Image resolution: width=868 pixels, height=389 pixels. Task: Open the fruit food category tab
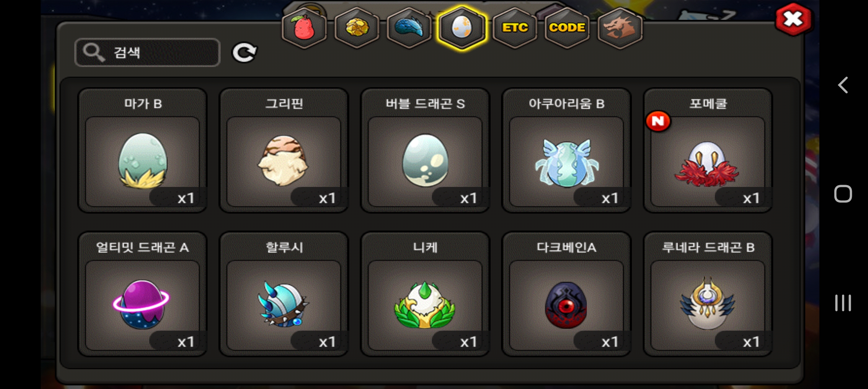(x=304, y=28)
